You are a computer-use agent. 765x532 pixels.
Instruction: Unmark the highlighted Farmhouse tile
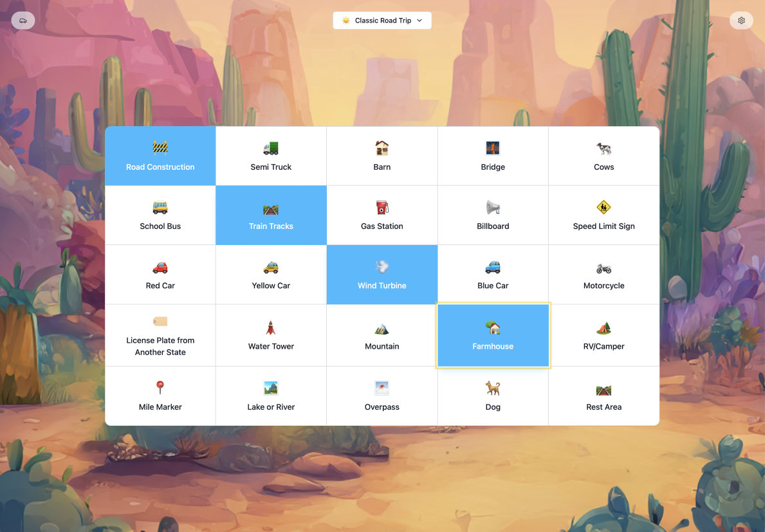[x=493, y=336]
